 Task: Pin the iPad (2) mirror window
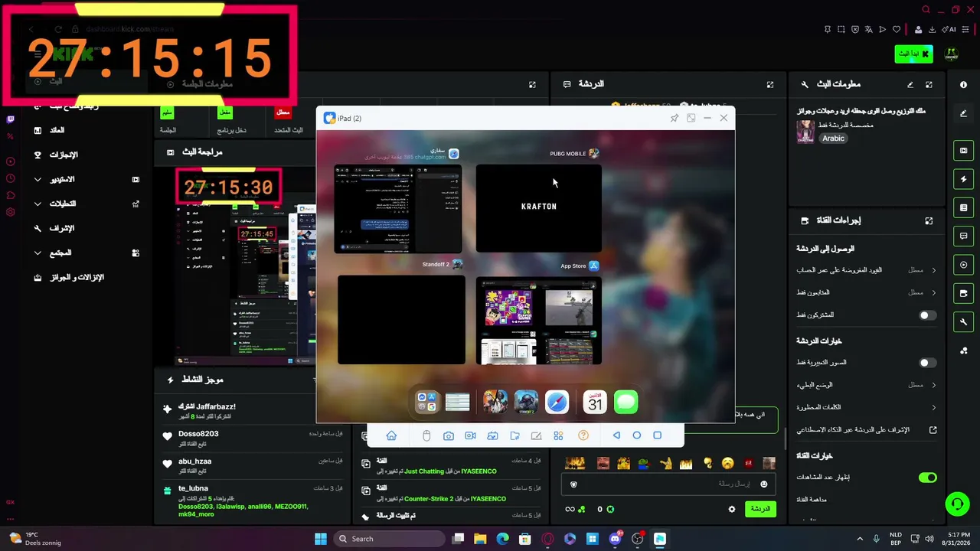click(674, 118)
